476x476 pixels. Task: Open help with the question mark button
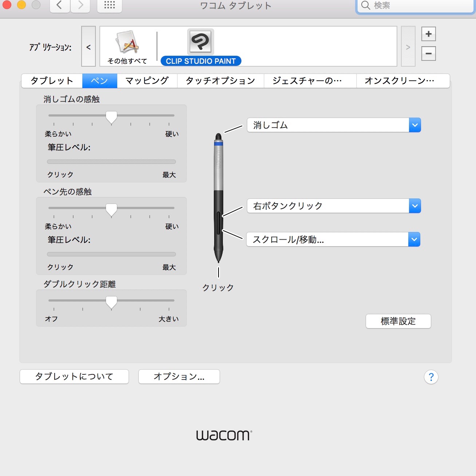(431, 377)
